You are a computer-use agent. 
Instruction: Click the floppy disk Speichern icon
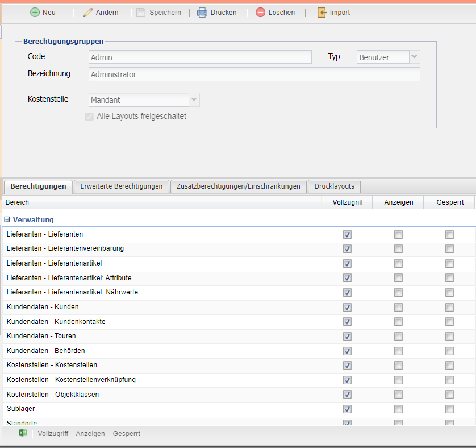click(140, 13)
